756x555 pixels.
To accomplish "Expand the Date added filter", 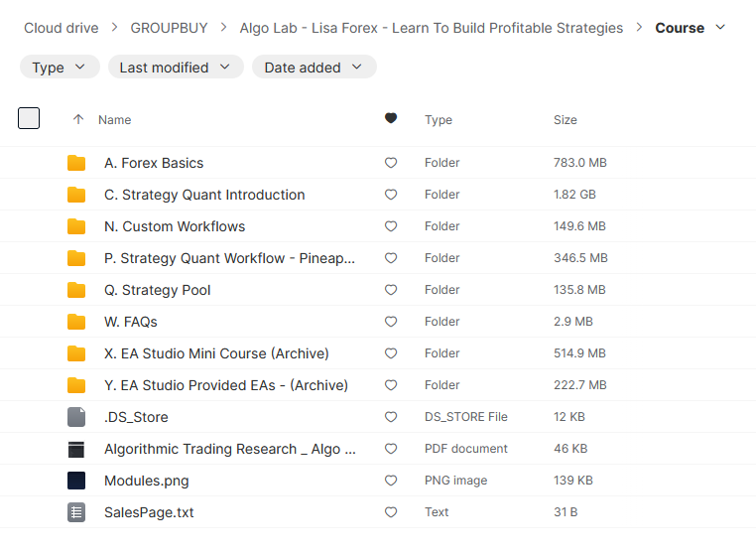I will point(314,68).
